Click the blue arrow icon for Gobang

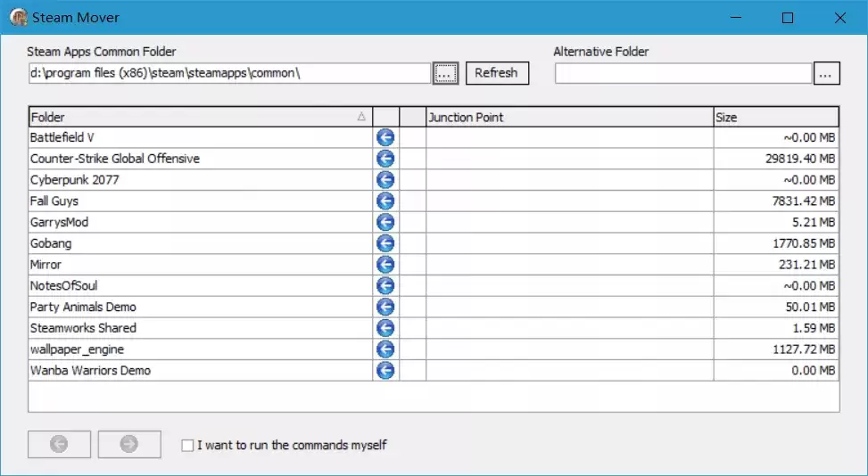pos(385,243)
